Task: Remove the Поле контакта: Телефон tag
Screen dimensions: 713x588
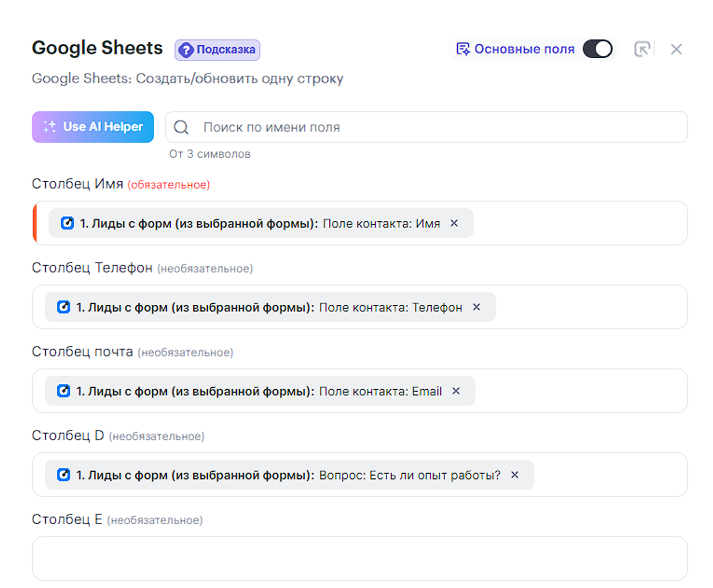Action: click(477, 307)
